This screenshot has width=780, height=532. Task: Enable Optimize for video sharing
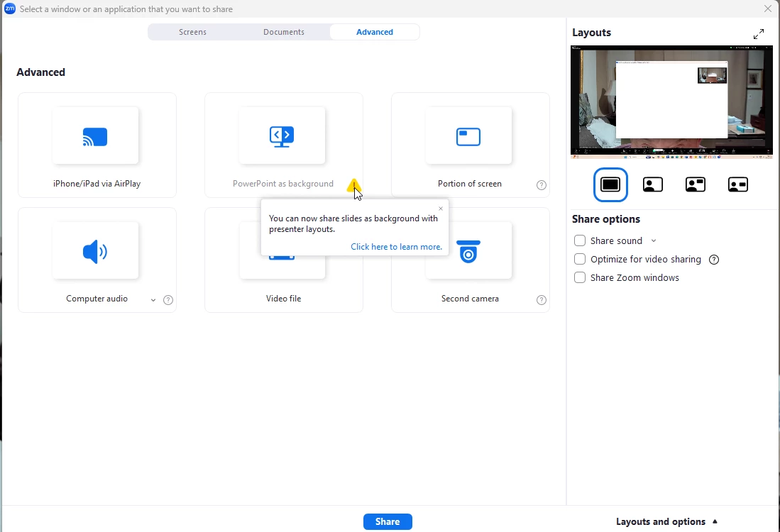click(x=580, y=259)
